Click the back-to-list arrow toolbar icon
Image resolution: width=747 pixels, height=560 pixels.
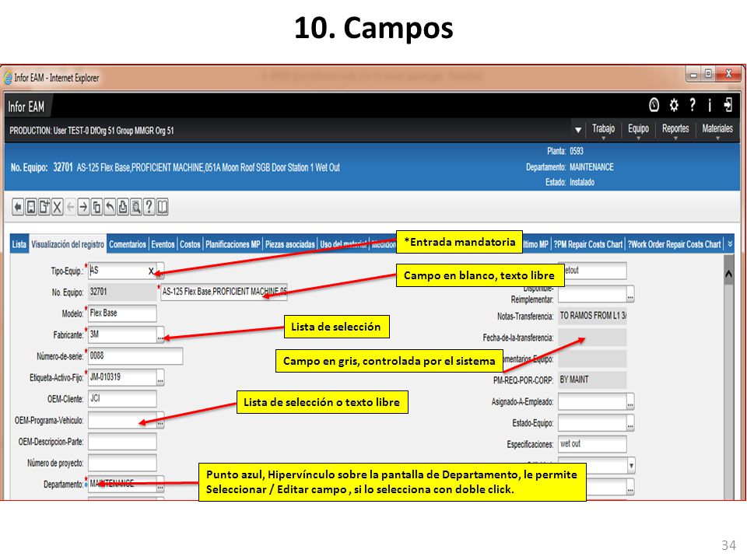point(18,207)
